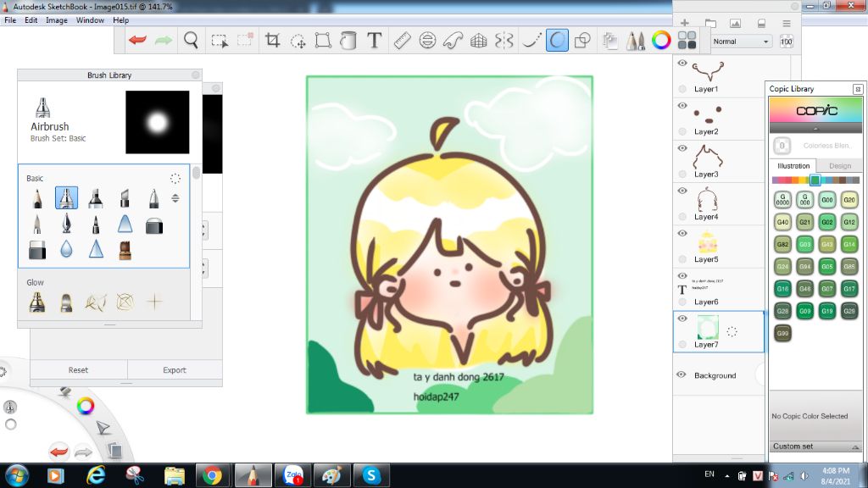Toggle the Symmetry tool
The width and height of the screenshot is (868, 488).
(x=504, y=41)
